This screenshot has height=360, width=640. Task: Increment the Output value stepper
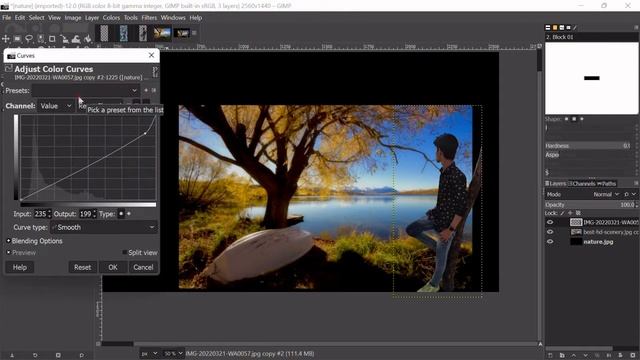point(94,211)
